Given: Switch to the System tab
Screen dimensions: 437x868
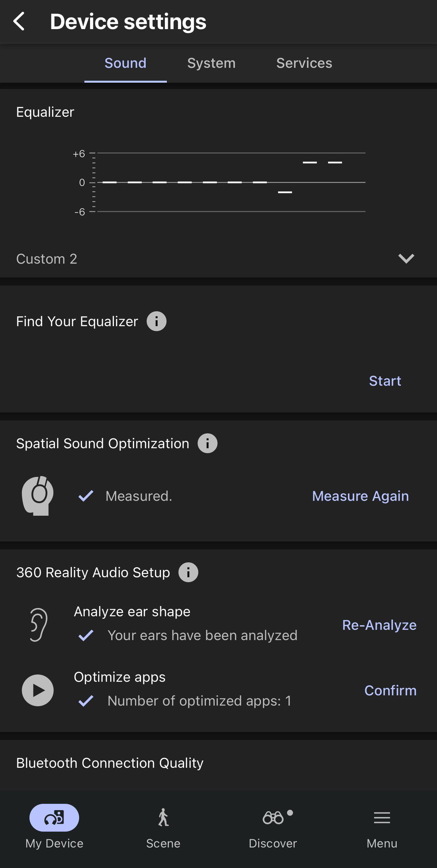Looking at the screenshot, I should [212, 63].
